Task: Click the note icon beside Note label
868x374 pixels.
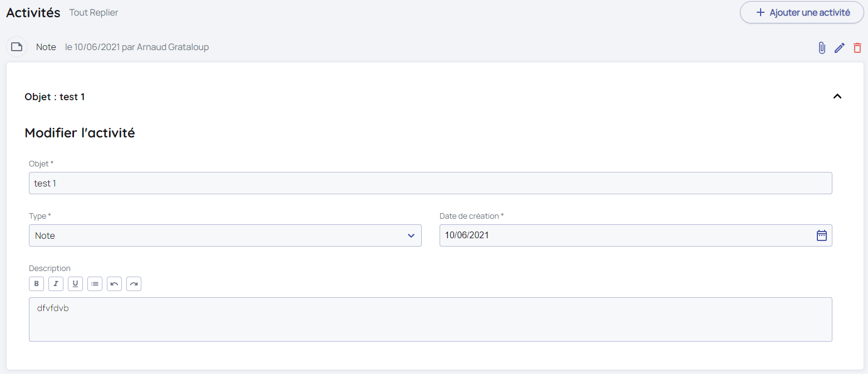Action: 17,47
